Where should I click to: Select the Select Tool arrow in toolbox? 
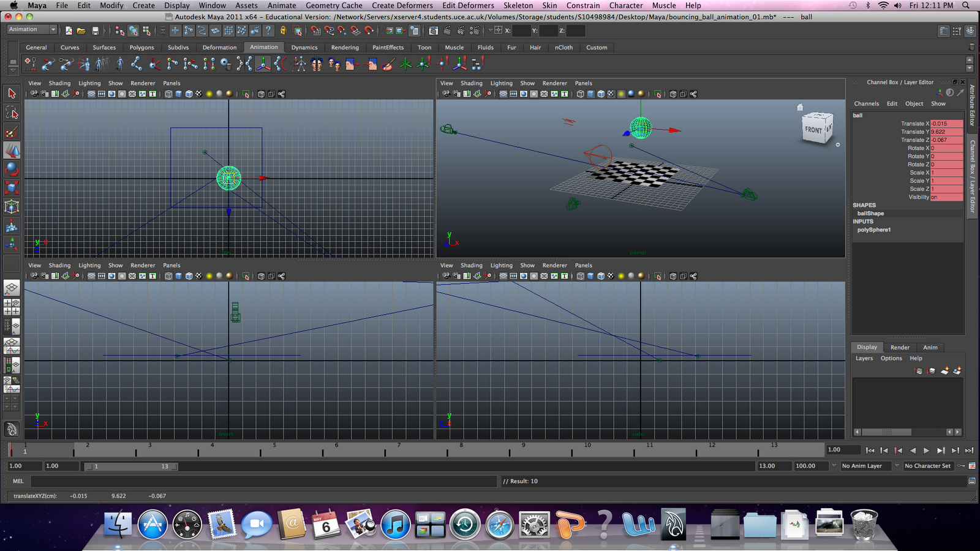pyautogui.click(x=12, y=94)
